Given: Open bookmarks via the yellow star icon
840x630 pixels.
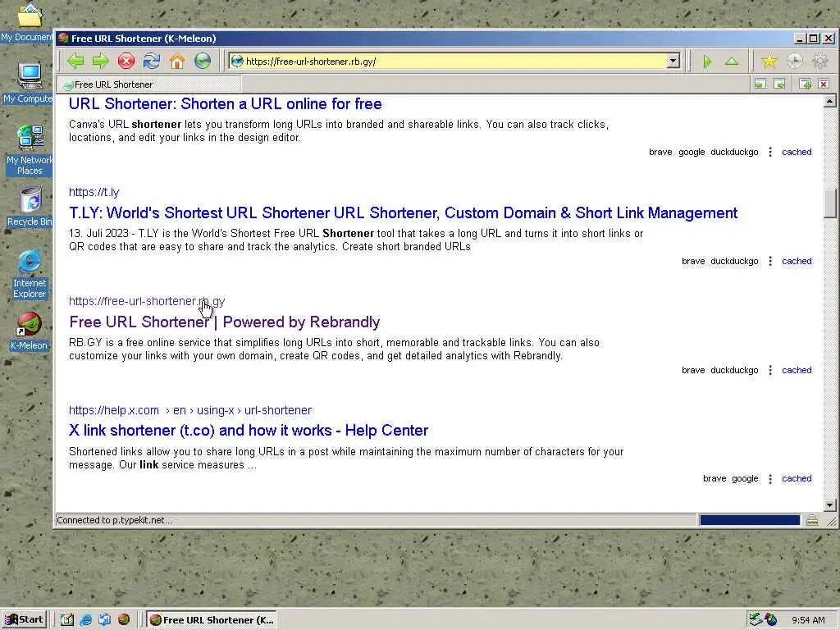Looking at the screenshot, I should 769,61.
